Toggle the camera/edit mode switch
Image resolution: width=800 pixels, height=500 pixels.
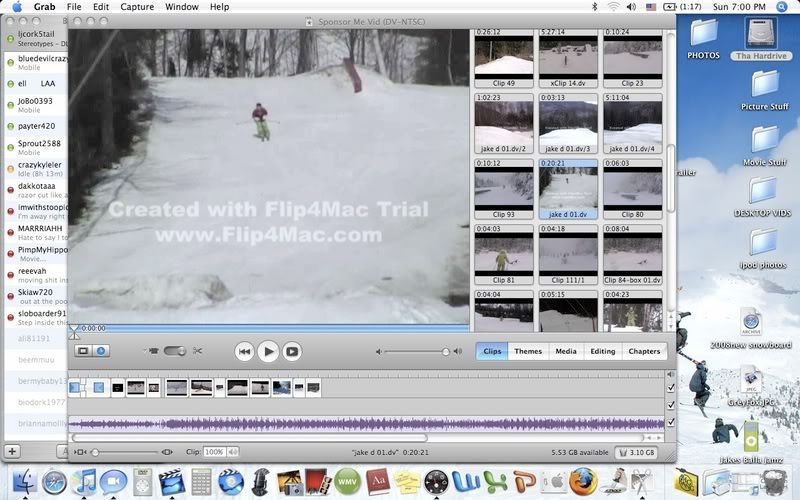coord(174,351)
